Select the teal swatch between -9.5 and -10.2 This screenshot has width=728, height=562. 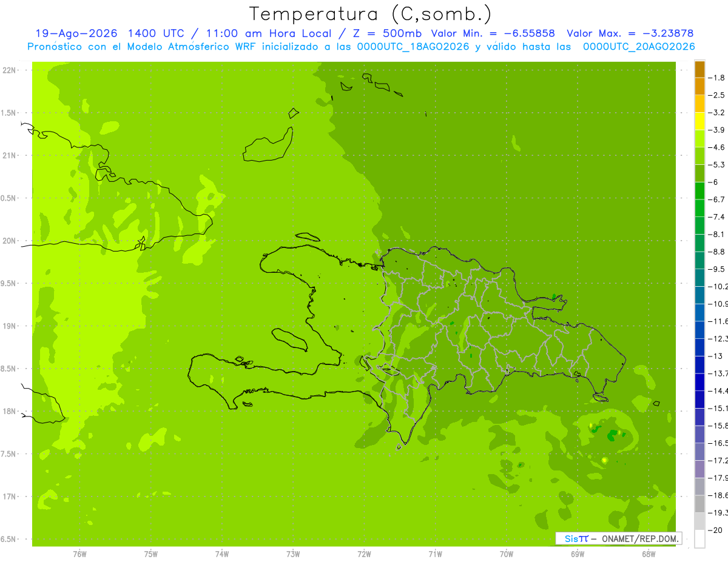tap(699, 278)
